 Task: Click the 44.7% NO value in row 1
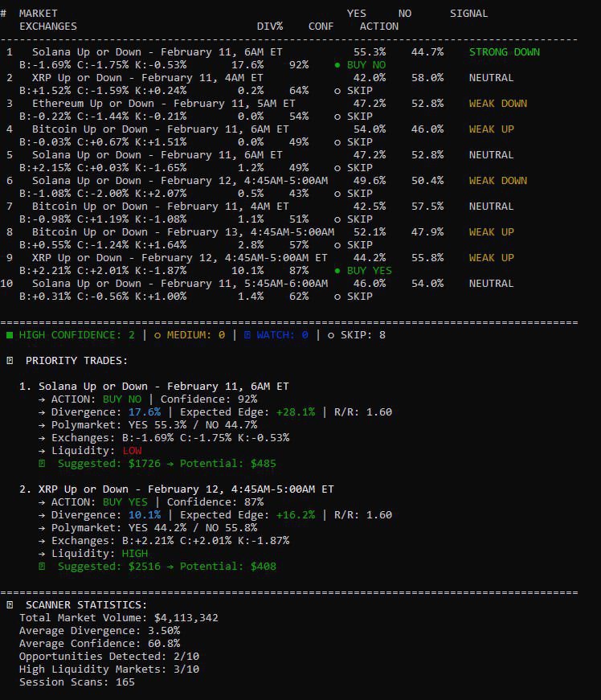point(427,52)
